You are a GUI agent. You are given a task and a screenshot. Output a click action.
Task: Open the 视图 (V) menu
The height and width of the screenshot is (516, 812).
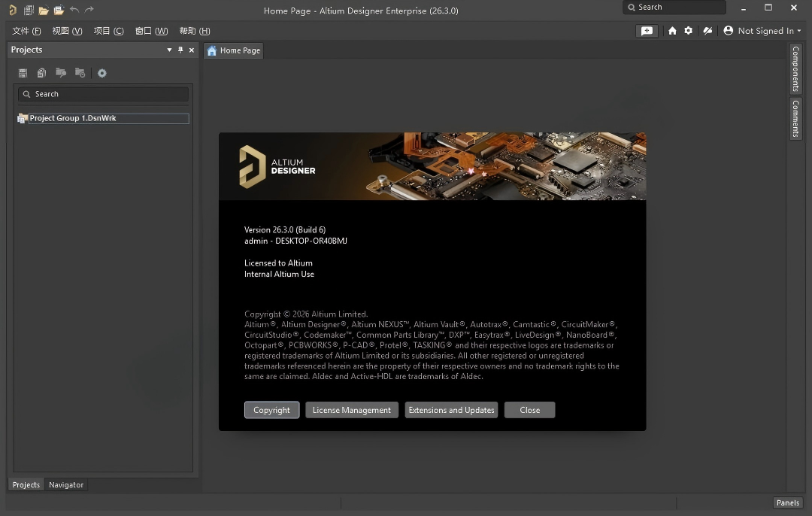click(x=68, y=31)
